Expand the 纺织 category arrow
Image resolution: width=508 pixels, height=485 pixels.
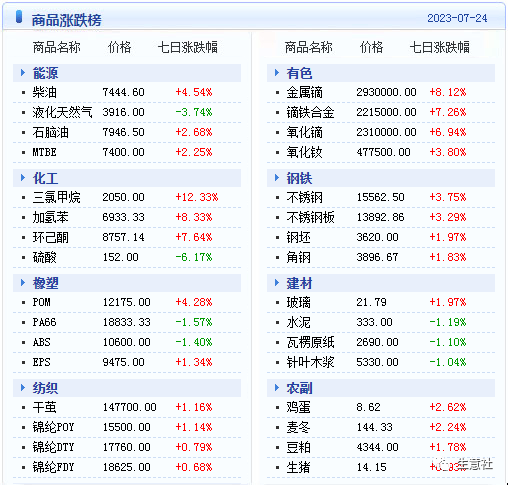[23, 388]
